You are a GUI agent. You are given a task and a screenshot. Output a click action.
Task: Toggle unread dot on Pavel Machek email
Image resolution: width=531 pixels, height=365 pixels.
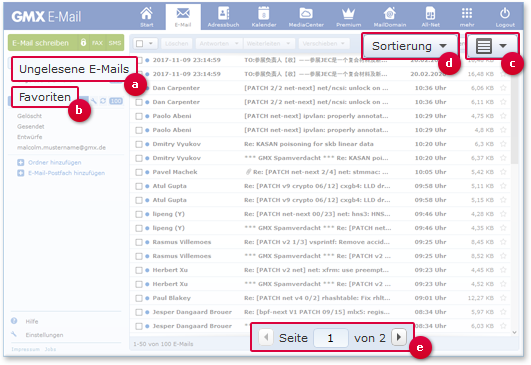tap(147, 172)
